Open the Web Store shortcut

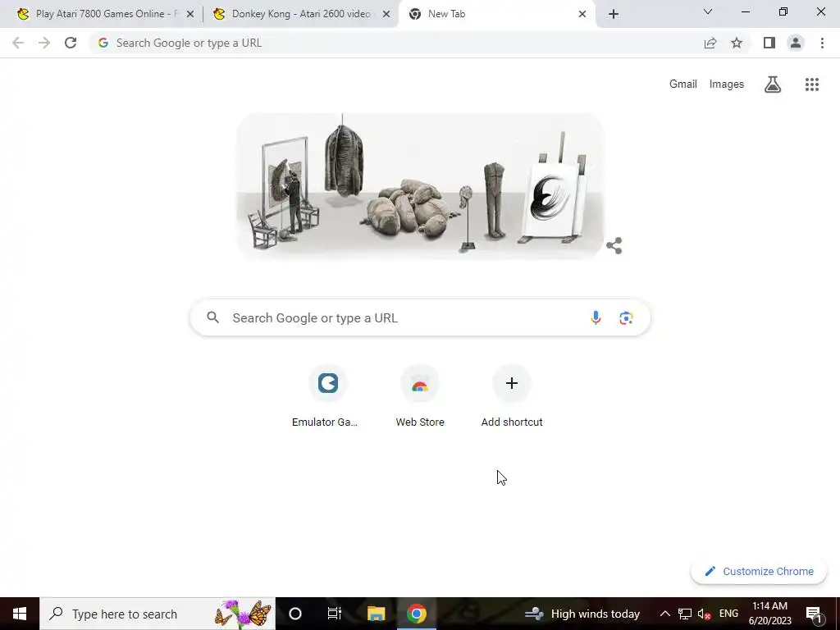coord(420,396)
